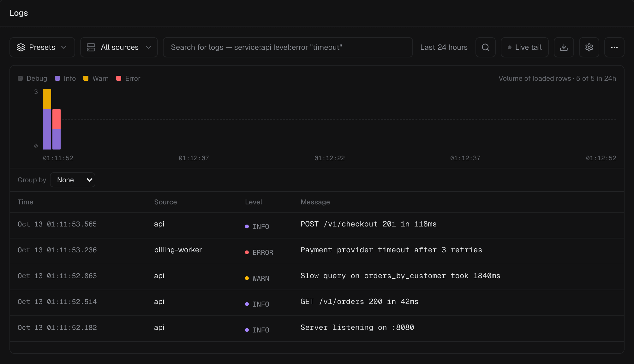Open the three-dot more options menu
634x364 pixels.
614,47
